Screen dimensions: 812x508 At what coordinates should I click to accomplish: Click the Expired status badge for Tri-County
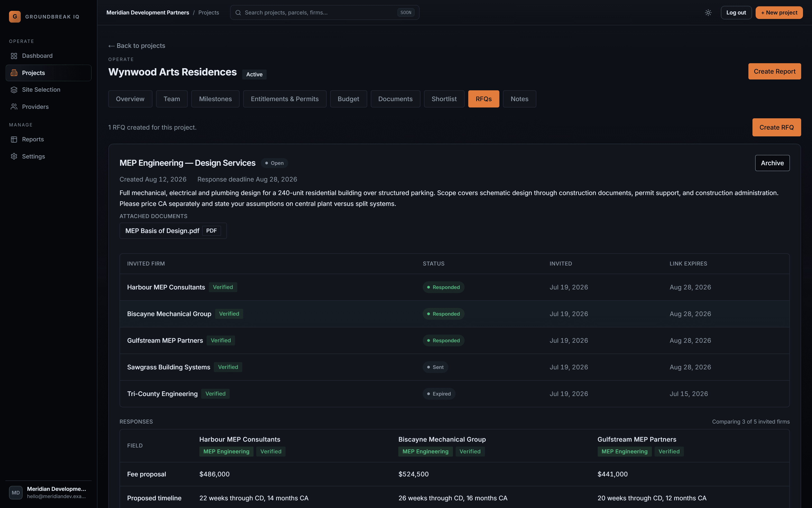439,394
